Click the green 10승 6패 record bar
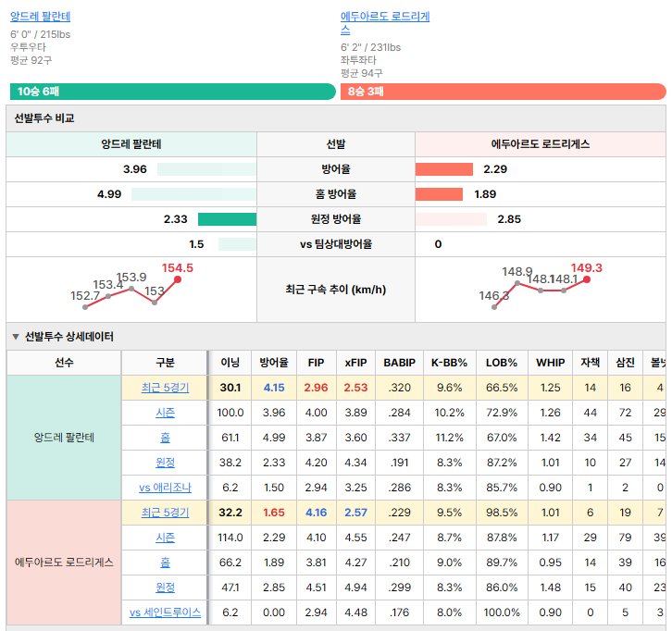This screenshot has height=631, width=672. 173,92
